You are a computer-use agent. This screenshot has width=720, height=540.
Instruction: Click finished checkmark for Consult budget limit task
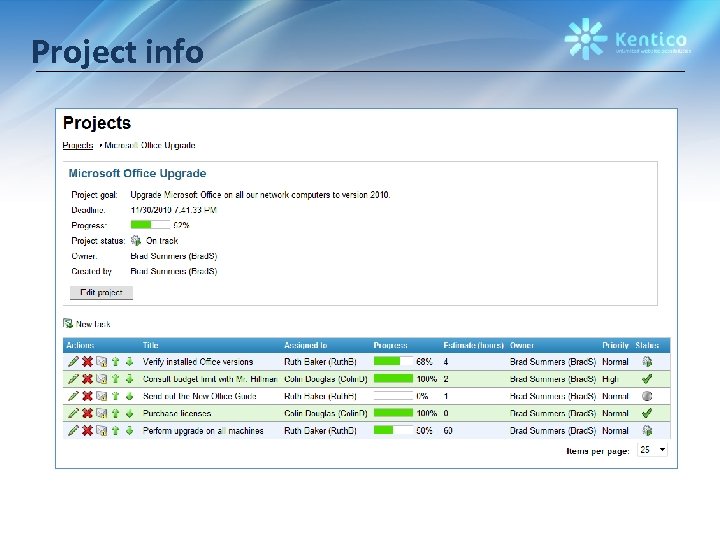[x=647, y=379]
